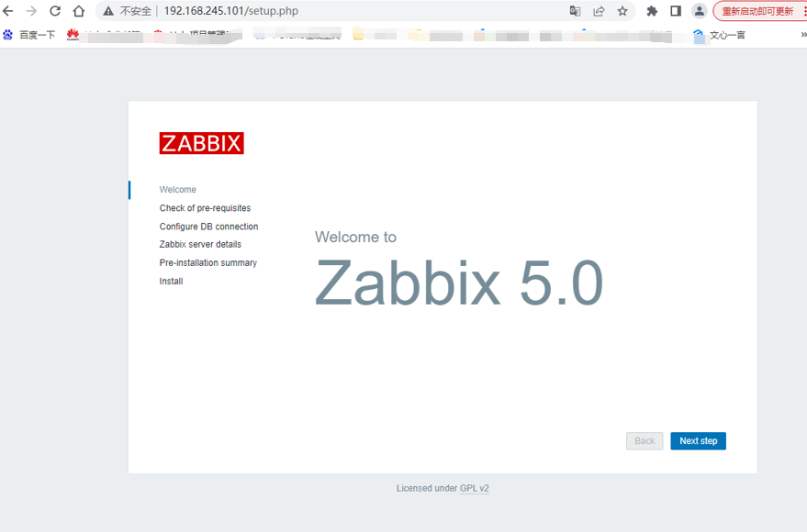Open the translate page icon
The width and height of the screenshot is (807, 532).
(x=575, y=11)
